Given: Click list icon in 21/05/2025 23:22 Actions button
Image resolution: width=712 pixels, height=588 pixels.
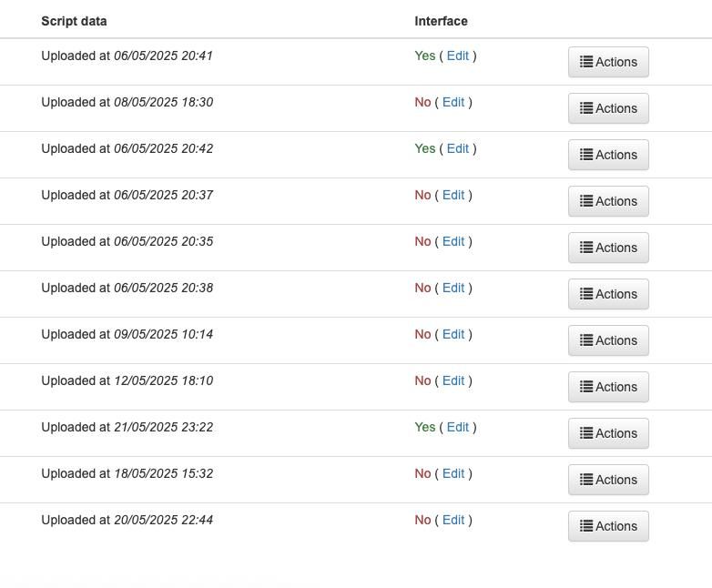Looking at the screenshot, I should click(x=587, y=433).
